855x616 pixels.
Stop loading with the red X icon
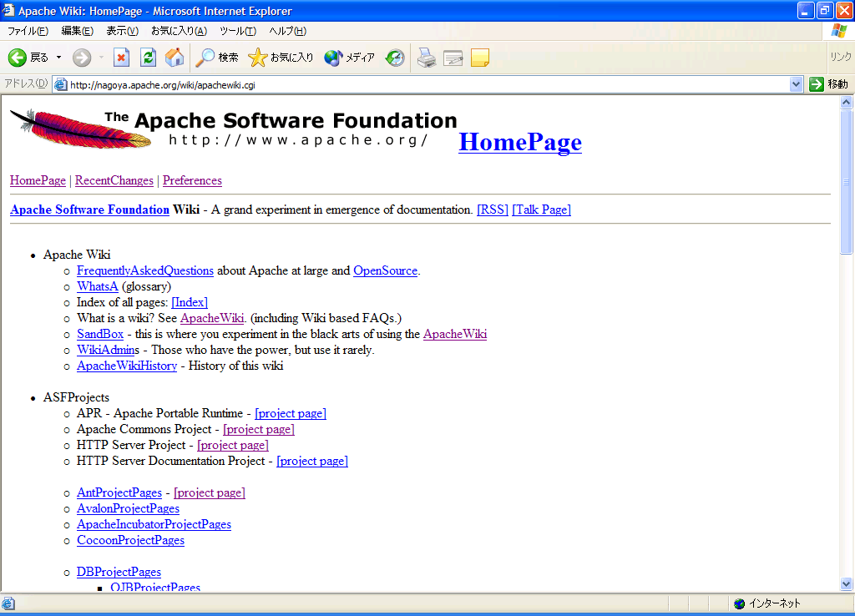point(121,58)
